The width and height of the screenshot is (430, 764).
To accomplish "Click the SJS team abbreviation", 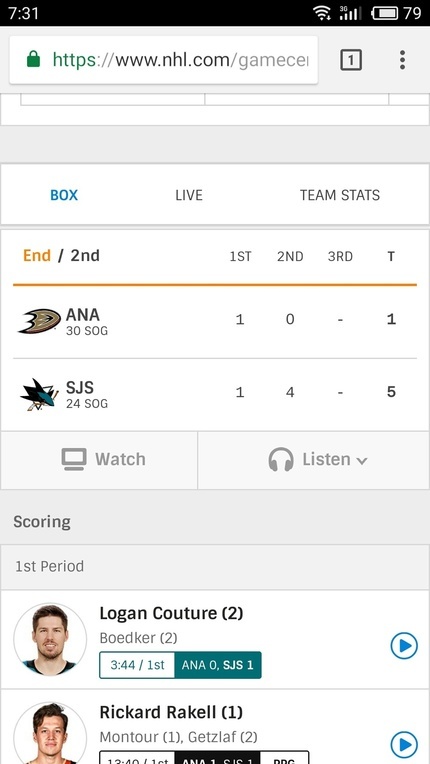I will point(80,388).
